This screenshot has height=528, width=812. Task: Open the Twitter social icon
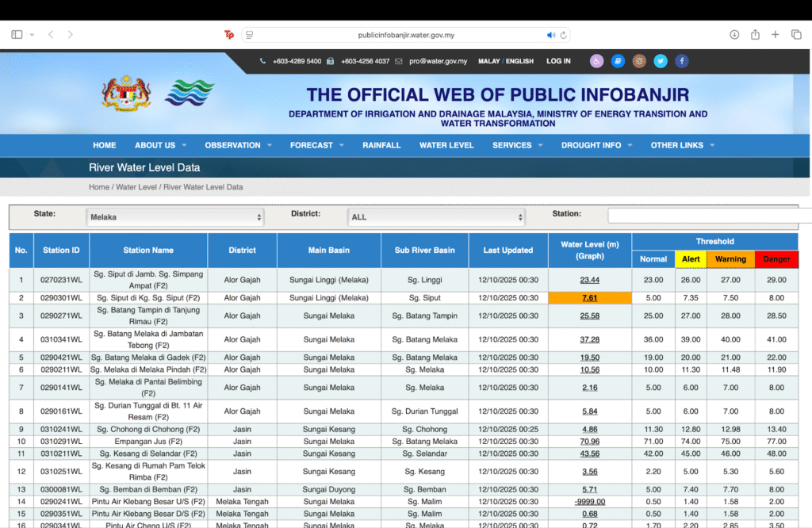(661, 61)
